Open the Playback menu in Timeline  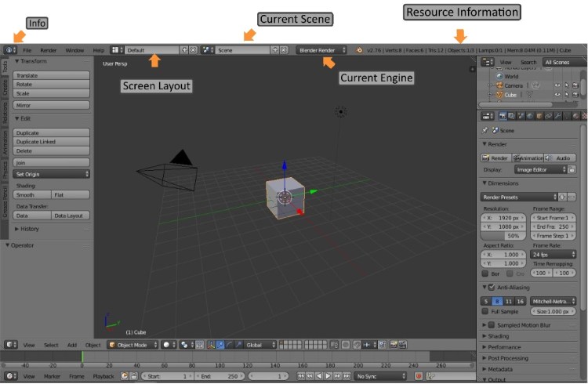point(103,376)
